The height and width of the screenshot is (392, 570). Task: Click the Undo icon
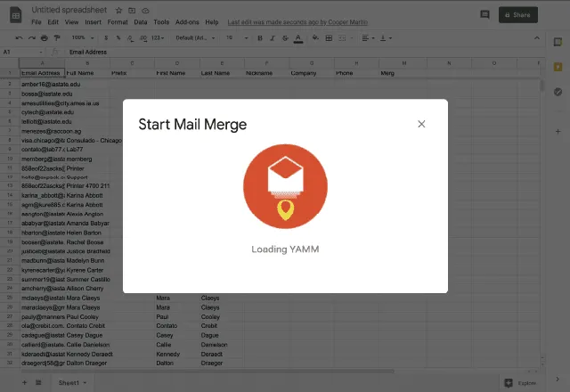pos(19,37)
